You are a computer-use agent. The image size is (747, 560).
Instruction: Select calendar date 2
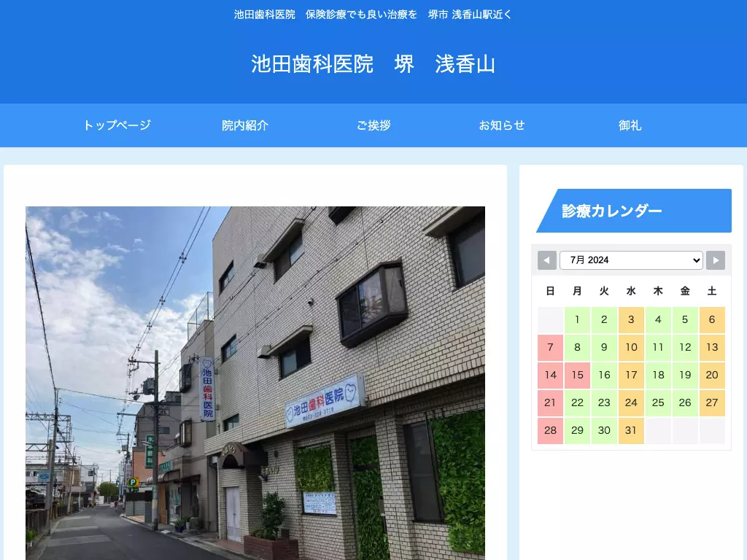[x=604, y=319]
